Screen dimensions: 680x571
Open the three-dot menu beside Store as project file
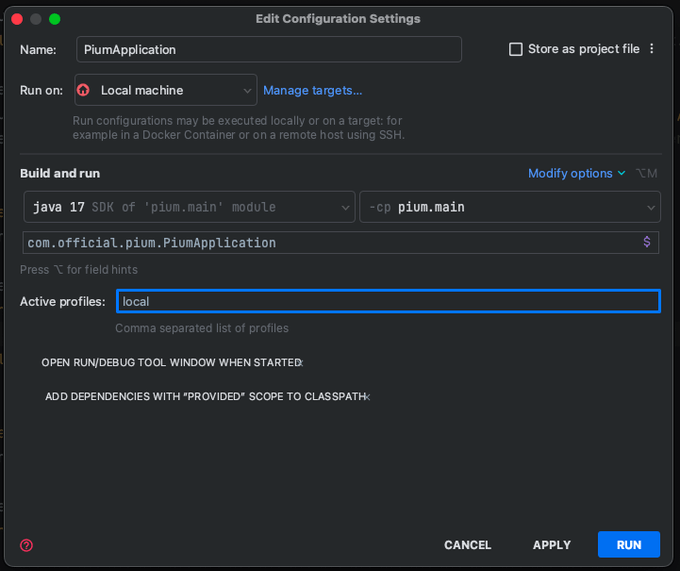[652, 49]
